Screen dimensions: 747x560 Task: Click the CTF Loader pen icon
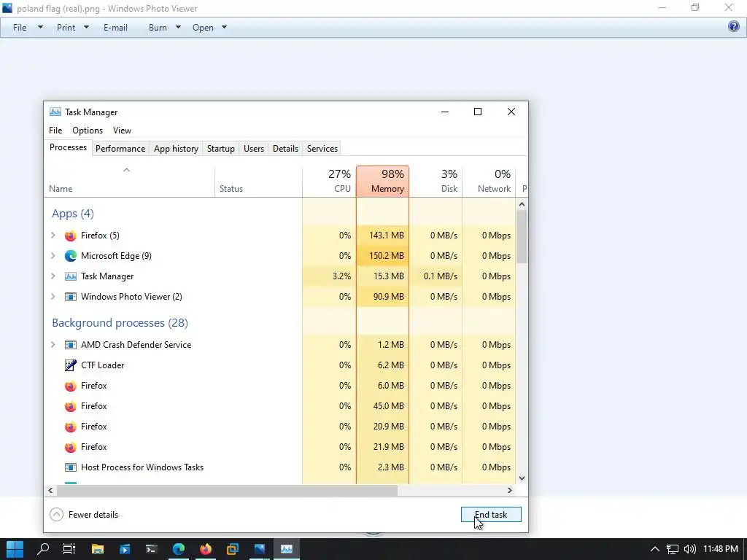tap(71, 365)
